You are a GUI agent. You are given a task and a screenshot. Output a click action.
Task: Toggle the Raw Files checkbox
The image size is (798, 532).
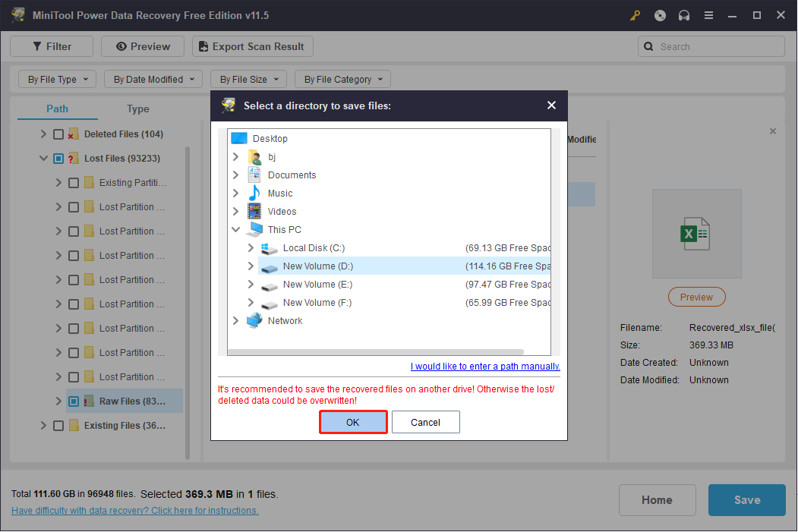[x=74, y=401]
